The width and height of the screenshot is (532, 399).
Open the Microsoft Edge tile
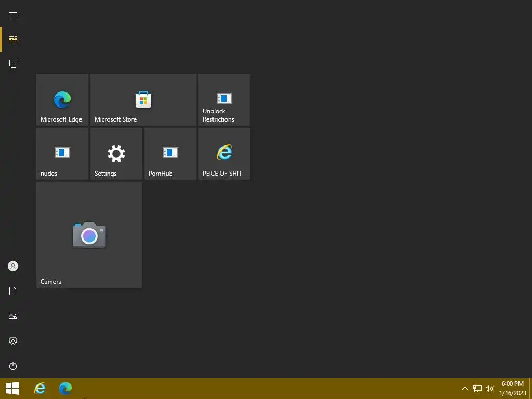click(x=62, y=100)
